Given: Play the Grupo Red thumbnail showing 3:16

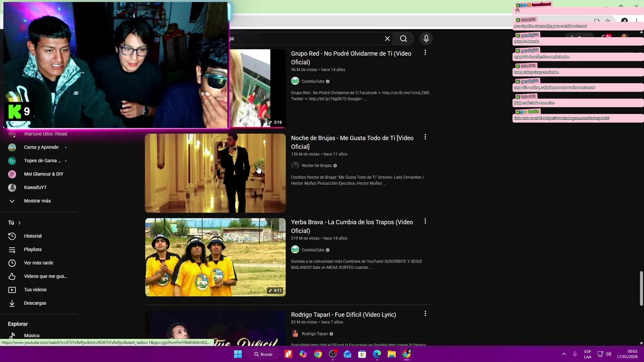Looking at the screenshot, I should [x=257, y=88].
